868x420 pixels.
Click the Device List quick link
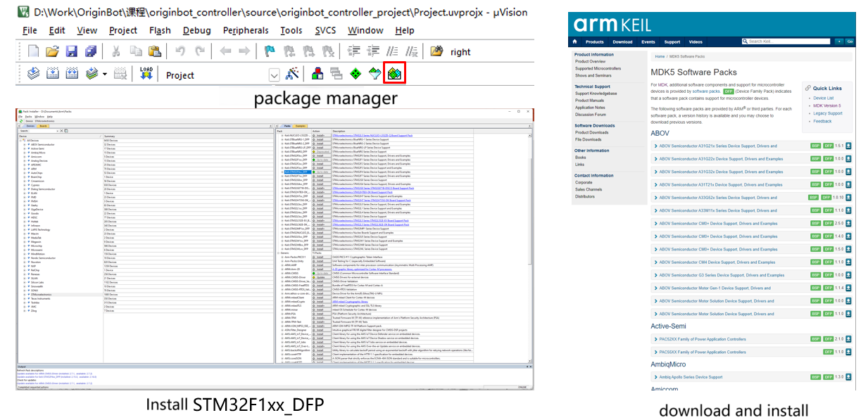823,98
